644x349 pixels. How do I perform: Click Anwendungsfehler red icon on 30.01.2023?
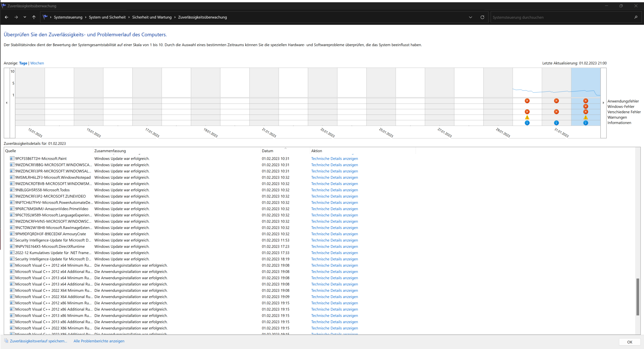[x=527, y=101]
